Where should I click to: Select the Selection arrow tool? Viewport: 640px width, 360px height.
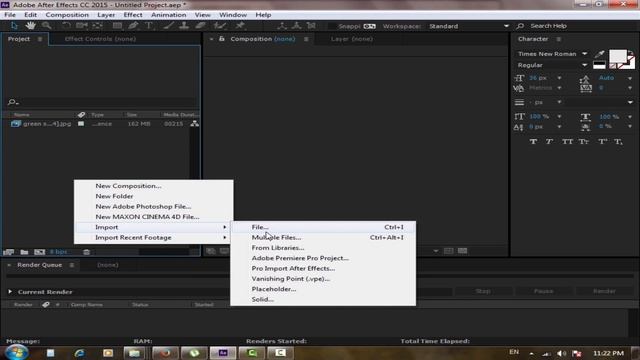pyautogui.click(x=14, y=26)
